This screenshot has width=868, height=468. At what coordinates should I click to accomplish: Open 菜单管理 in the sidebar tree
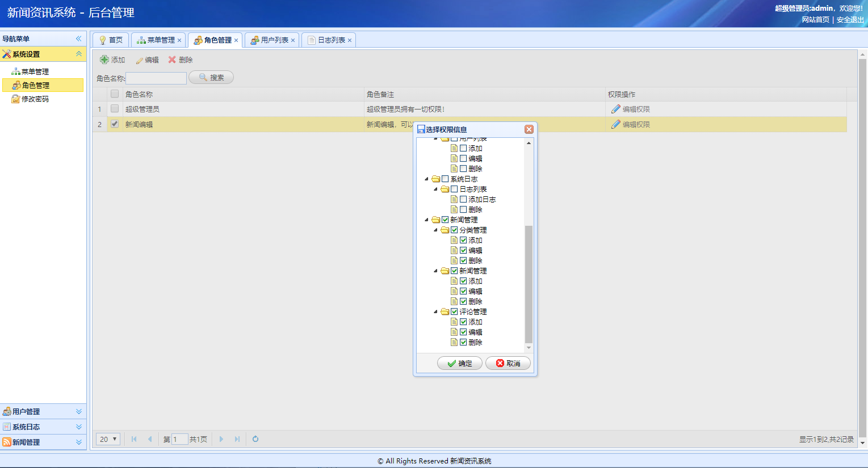click(x=35, y=71)
